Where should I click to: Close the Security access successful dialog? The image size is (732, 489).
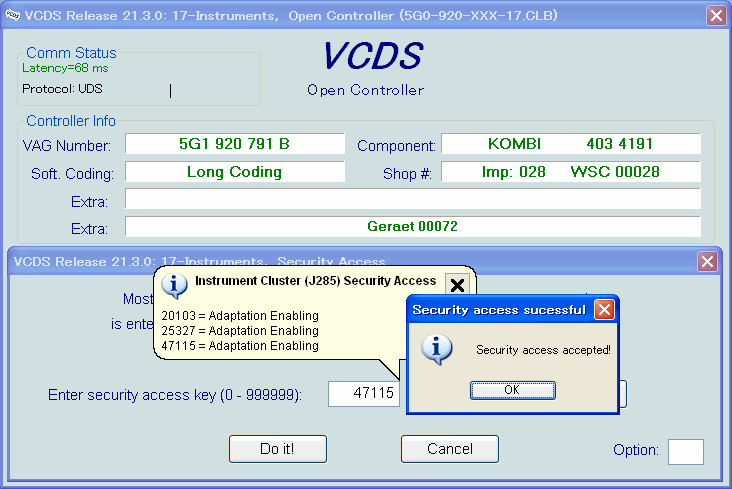(x=604, y=310)
